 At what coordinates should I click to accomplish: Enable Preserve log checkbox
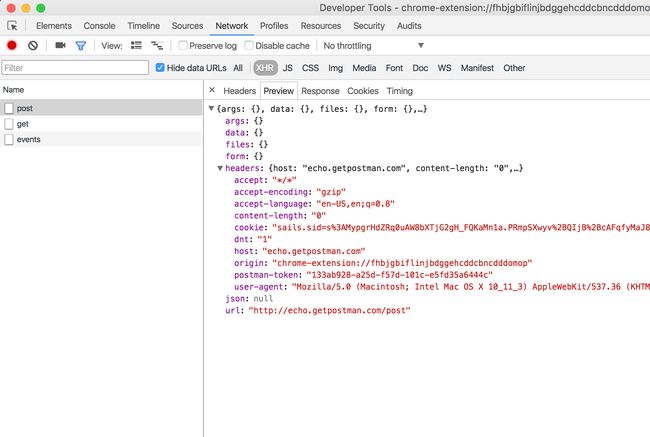[x=183, y=45]
